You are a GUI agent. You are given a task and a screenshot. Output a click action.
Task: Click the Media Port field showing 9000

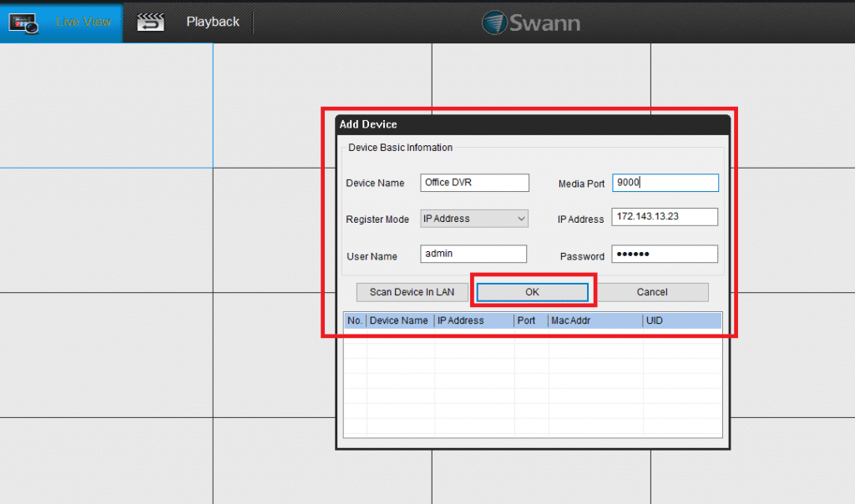click(x=665, y=182)
